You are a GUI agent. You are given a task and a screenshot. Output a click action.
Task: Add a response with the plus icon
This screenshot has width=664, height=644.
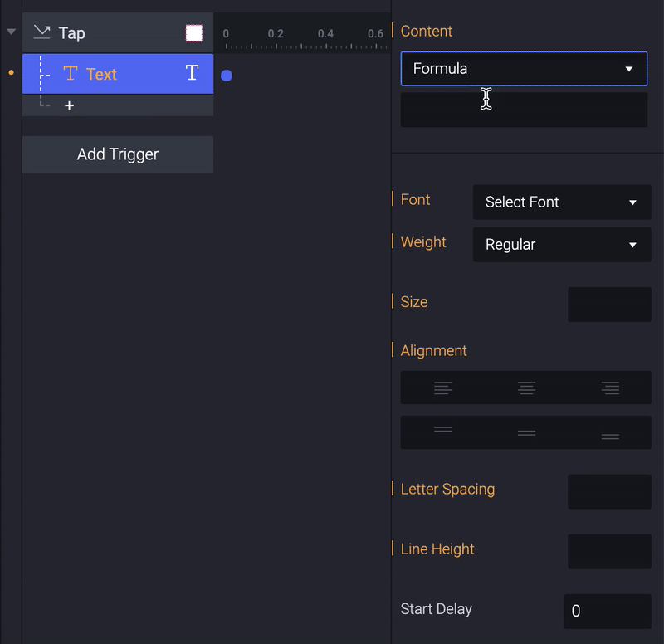click(69, 105)
